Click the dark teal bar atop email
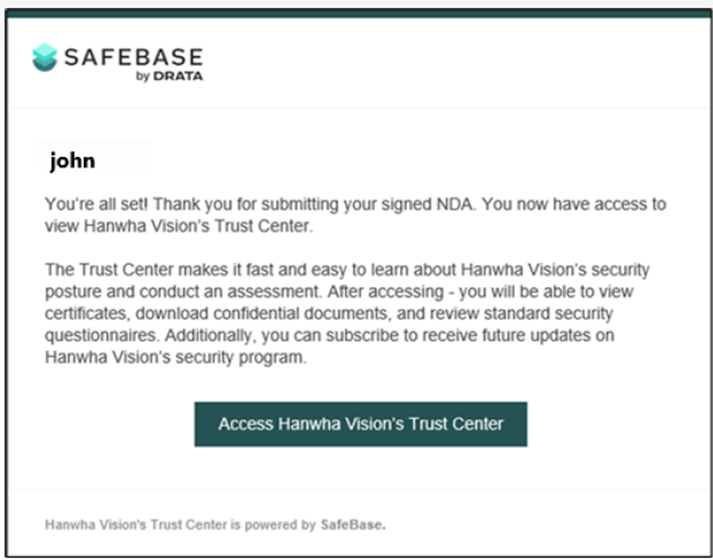The image size is (713, 560). click(359, 13)
